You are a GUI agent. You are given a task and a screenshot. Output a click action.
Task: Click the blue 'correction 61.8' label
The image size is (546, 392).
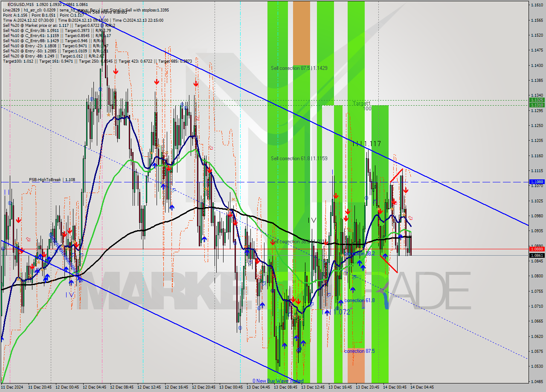pyautogui.click(x=359, y=300)
